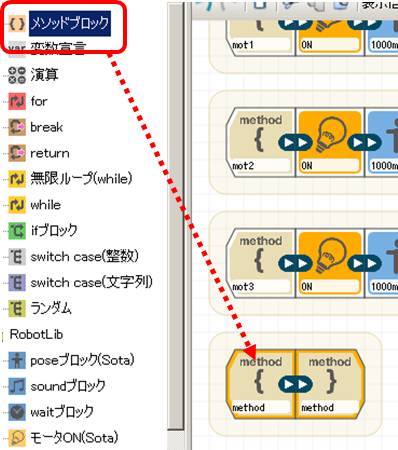Click the mot2 method name field

pyautogui.click(x=260, y=165)
